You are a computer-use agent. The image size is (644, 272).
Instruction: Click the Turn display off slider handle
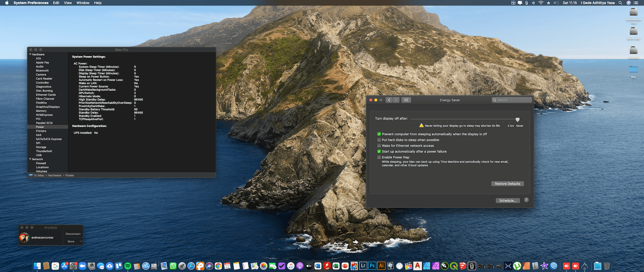(518, 120)
